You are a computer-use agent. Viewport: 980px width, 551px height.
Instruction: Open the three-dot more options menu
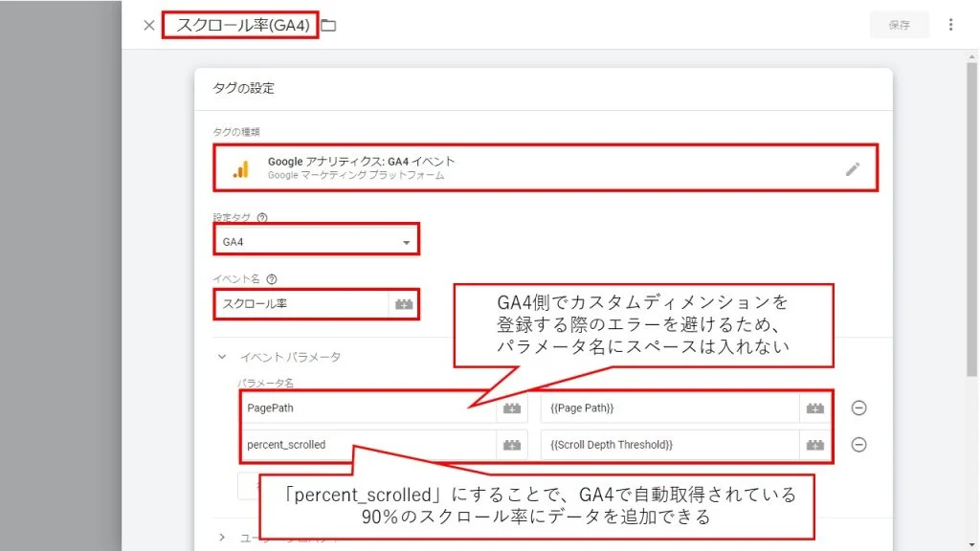click(950, 25)
